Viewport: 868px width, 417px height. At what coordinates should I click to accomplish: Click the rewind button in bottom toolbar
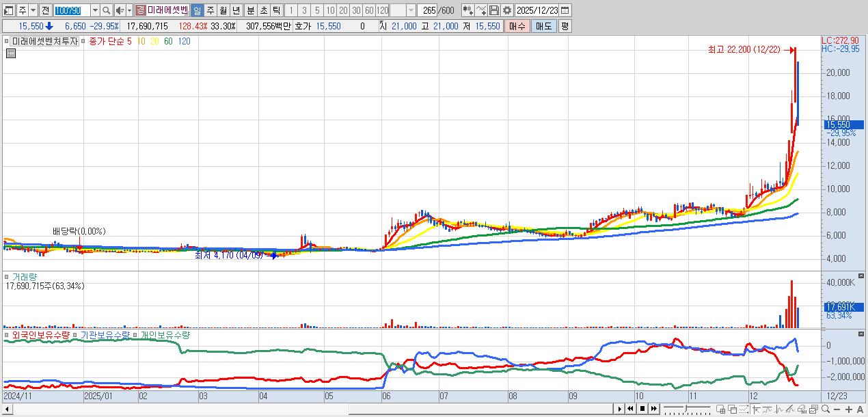tap(630, 409)
